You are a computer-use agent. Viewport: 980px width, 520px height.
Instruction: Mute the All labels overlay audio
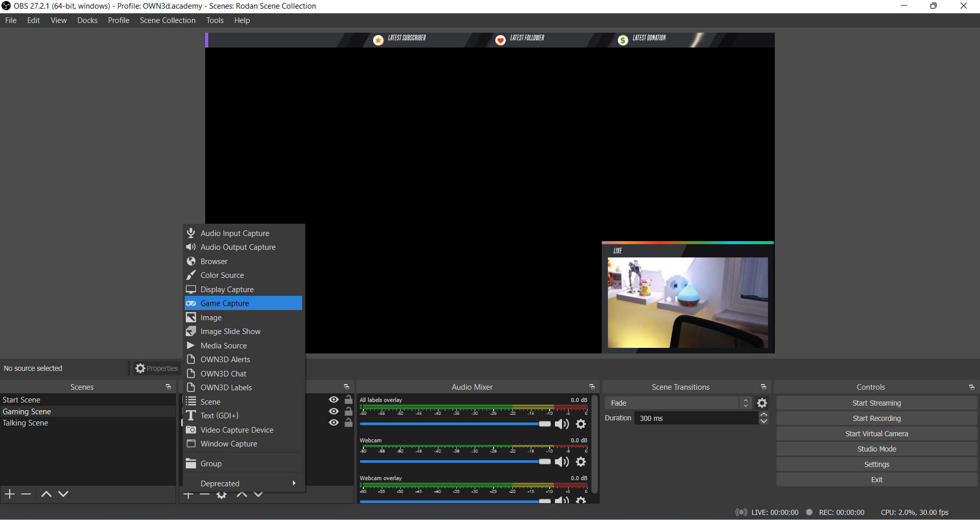pos(561,424)
